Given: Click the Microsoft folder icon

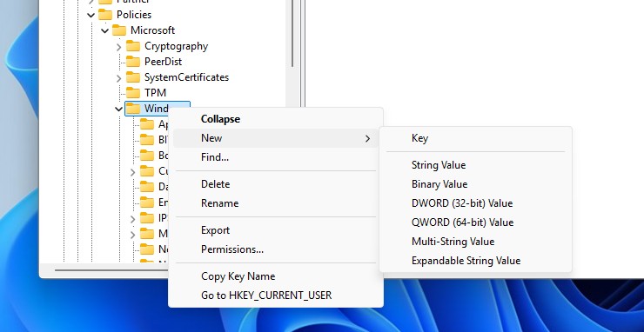Looking at the screenshot, I should point(119,30).
